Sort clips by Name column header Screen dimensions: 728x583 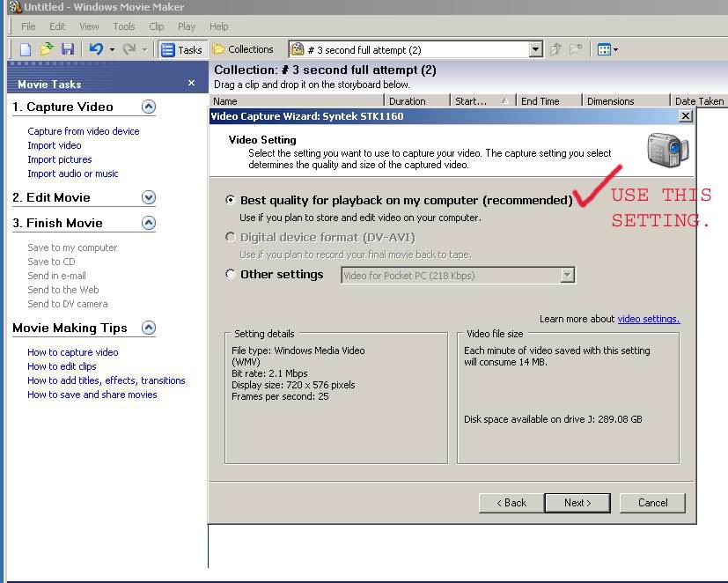(x=296, y=100)
